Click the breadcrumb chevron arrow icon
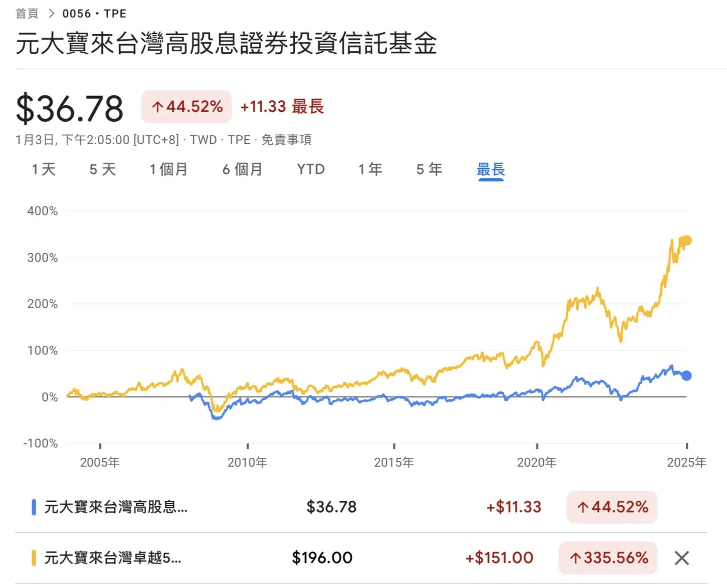 click(x=51, y=14)
